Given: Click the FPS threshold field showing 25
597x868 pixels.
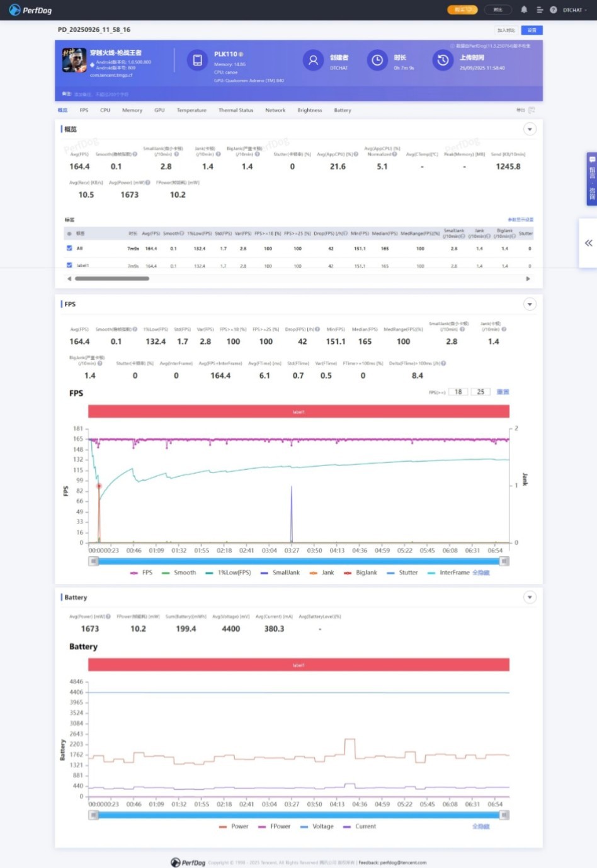Looking at the screenshot, I should point(480,392).
